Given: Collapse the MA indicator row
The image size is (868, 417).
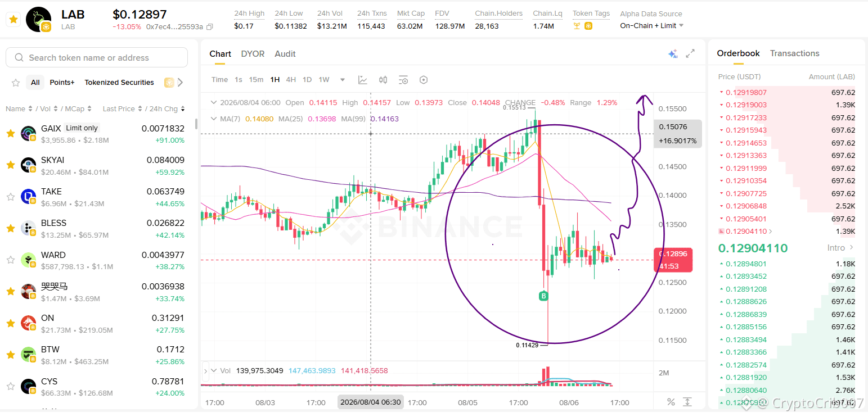Looking at the screenshot, I should 213,119.
